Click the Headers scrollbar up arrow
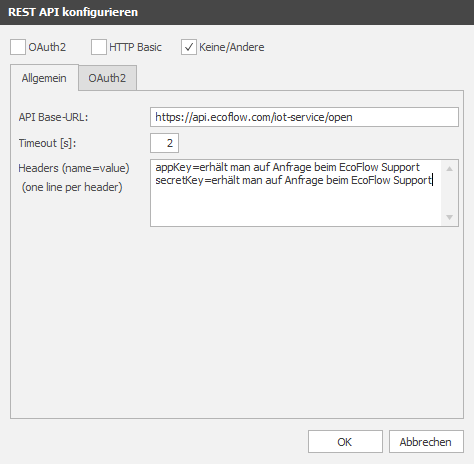 (x=449, y=169)
